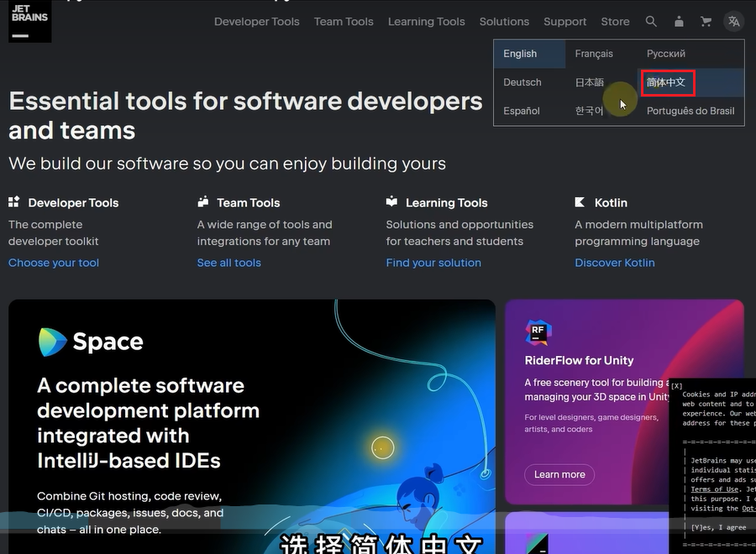Click the Learning Tools section heading
This screenshot has height=554, width=756.
point(447,203)
